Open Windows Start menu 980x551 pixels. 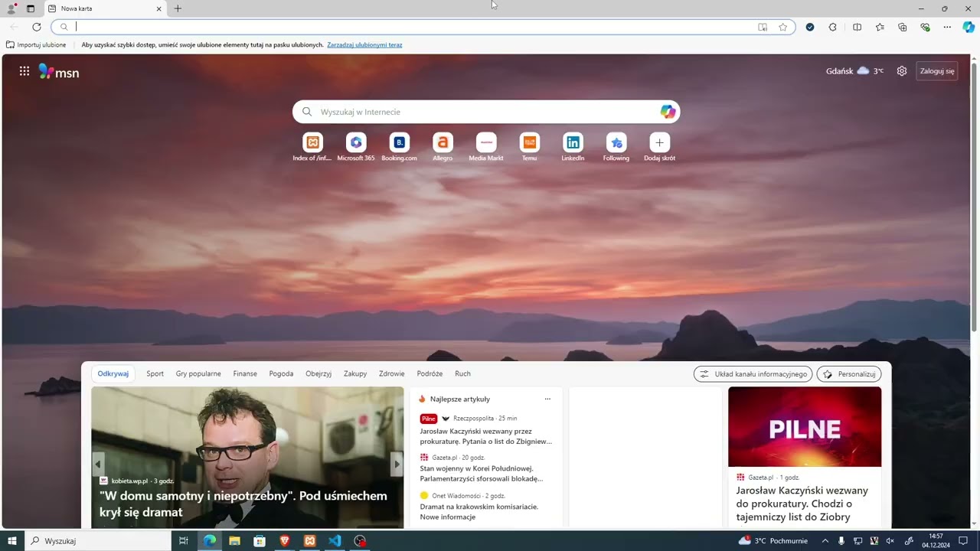pyautogui.click(x=11, y=541)
